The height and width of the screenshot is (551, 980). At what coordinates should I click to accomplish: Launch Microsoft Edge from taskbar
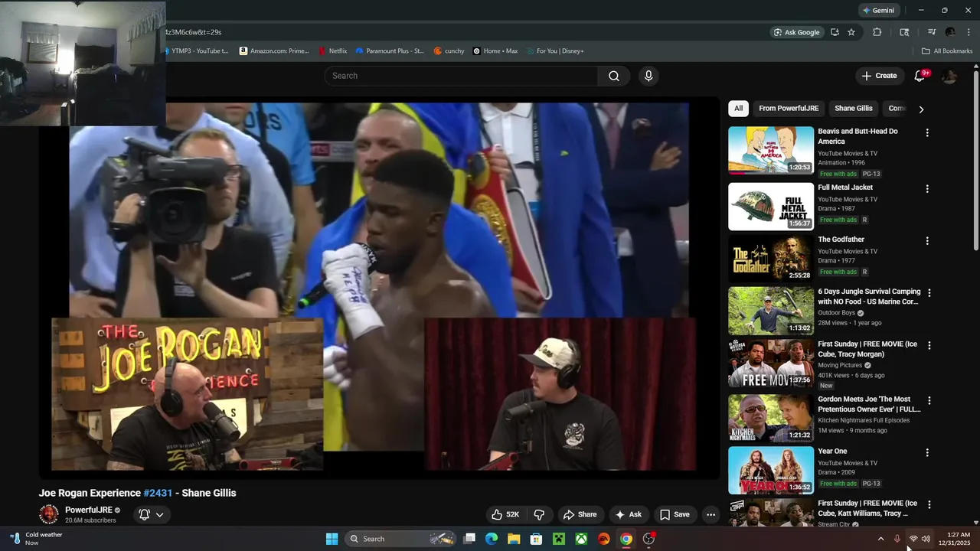(x=492, y=539)
